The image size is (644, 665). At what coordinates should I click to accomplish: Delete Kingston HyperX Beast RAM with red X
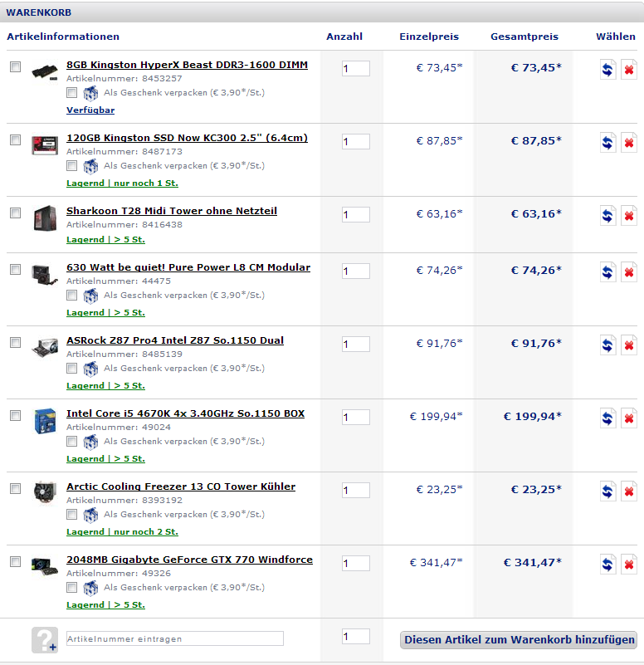click(629, 69)
